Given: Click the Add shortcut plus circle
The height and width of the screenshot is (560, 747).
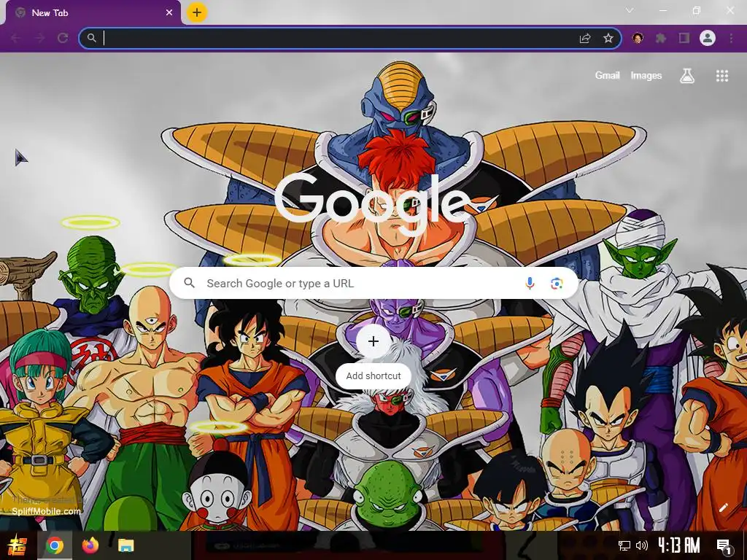Looking at the screenshot, I should [373, 341].
